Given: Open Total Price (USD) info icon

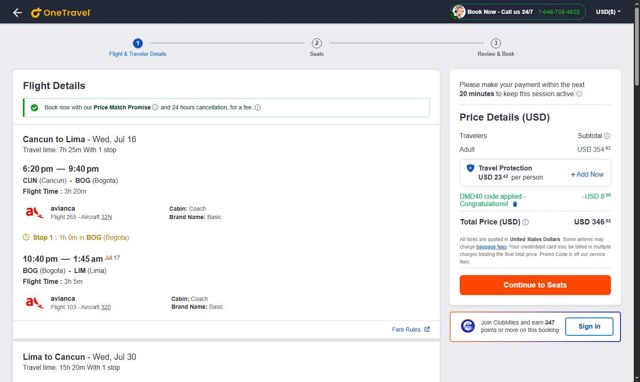Looking at the screenshot, I should 526,222.
